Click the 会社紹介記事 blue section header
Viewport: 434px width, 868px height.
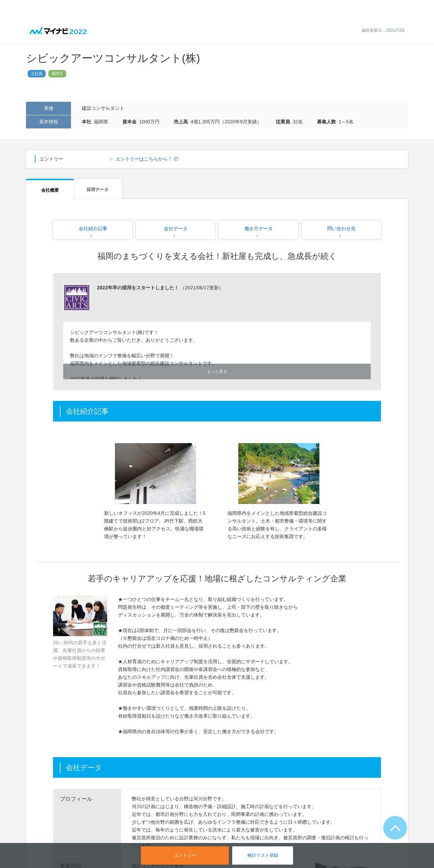click(x=217, y=411)
